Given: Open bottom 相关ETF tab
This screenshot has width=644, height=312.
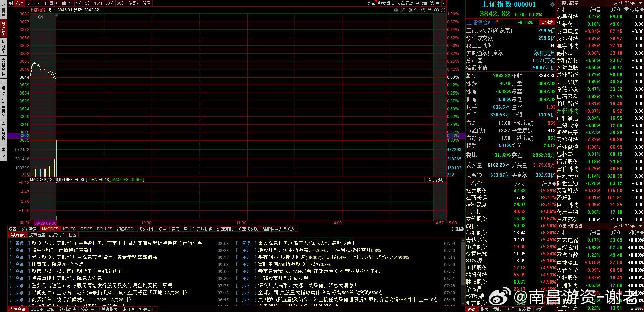Looking at the screenshot, I should pyautogui.click(x=147, y=309).
